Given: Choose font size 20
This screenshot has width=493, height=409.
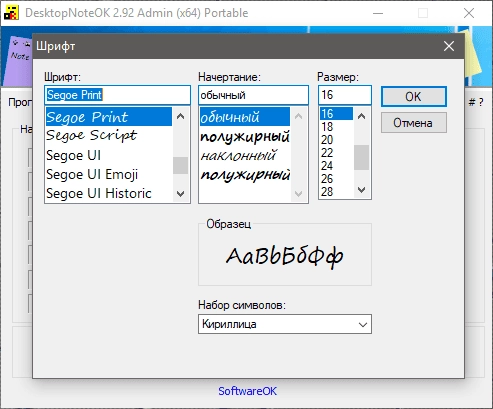Looking at the screenshot, I should pyautogui.click(x=336, y=140).
